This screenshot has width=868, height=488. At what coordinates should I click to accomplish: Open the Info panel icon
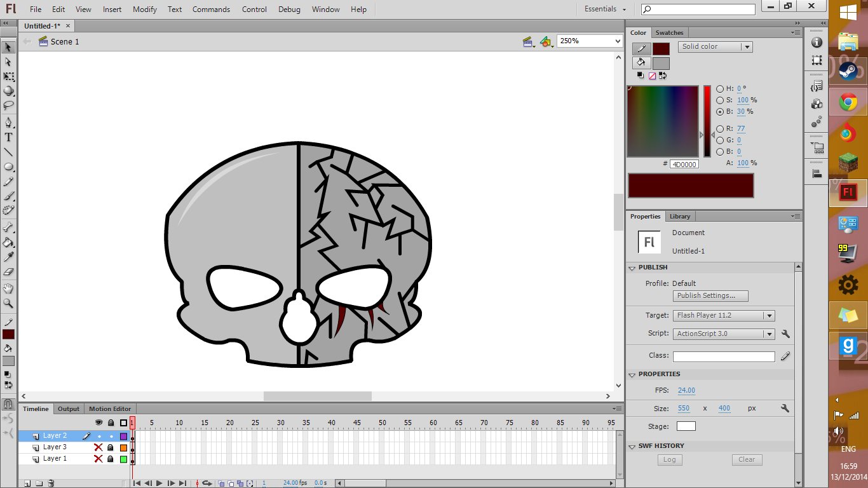tap(817, 42)
